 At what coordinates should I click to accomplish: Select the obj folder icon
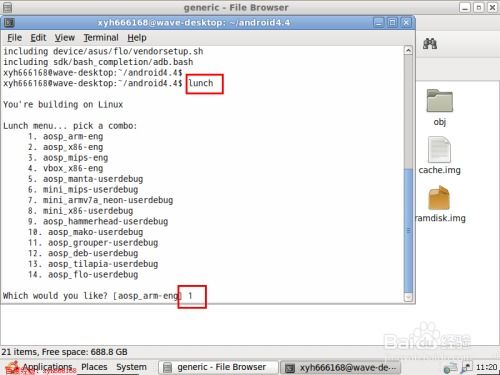440,100
